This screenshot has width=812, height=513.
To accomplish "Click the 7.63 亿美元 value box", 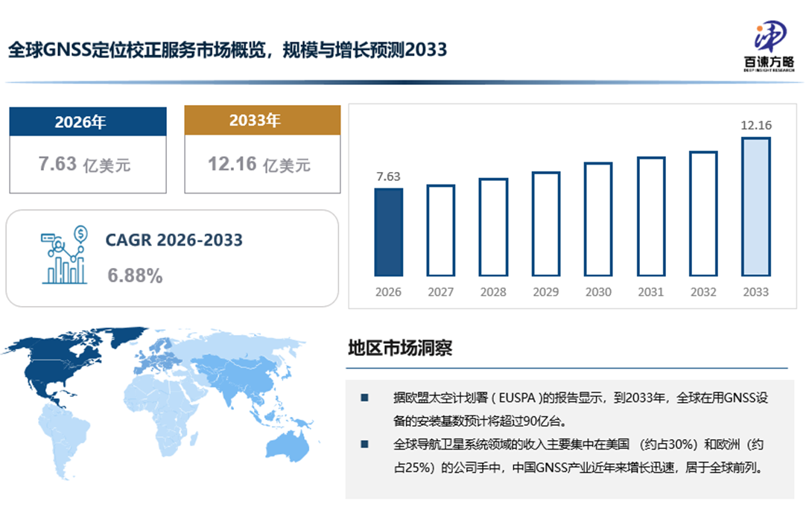I will (x=87, y=164).
